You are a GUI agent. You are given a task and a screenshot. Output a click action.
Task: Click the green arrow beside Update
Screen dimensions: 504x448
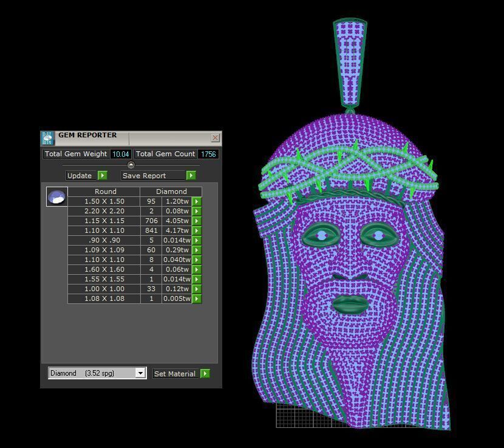point(102,176)
